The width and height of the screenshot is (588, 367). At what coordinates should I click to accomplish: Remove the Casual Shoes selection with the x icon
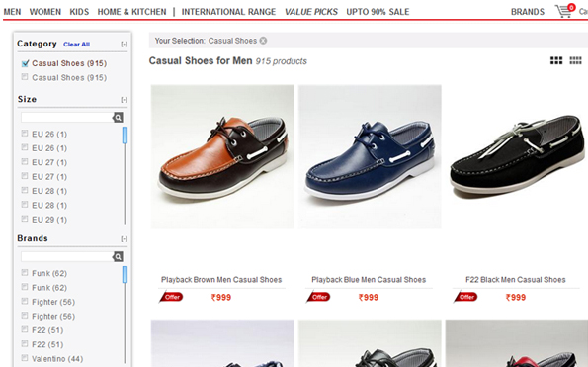point(263,41)
